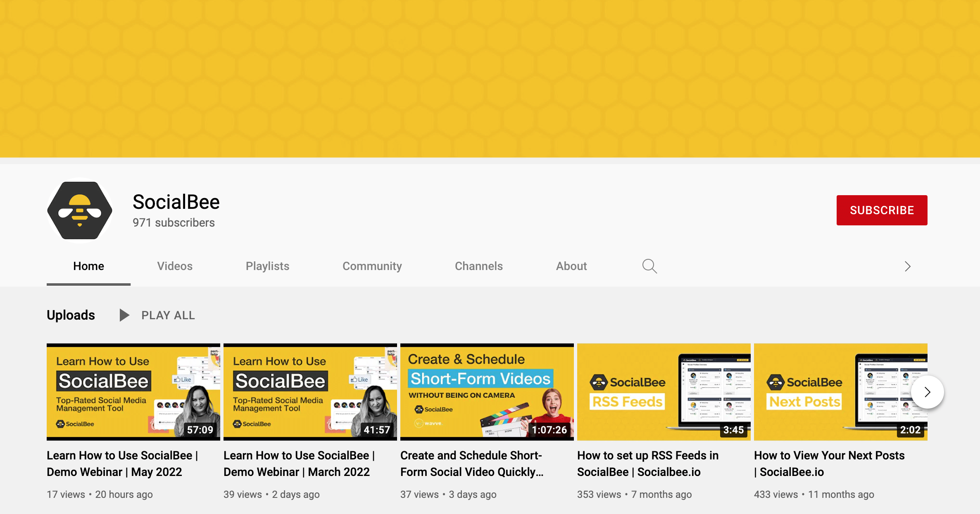The width and height of the screenshot is (980, 514).
Task: Play the Next Posts 2:02 thumbnail
Action: click(841, 392)
